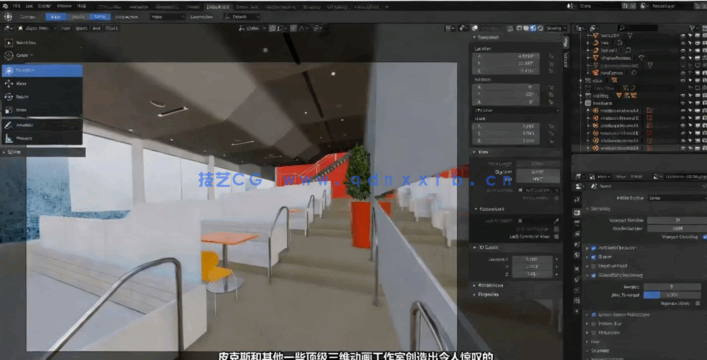This screenshot has width=707, height=360.
Task: Open the View Layer properties tab icon
Action: tap(577, 234)
